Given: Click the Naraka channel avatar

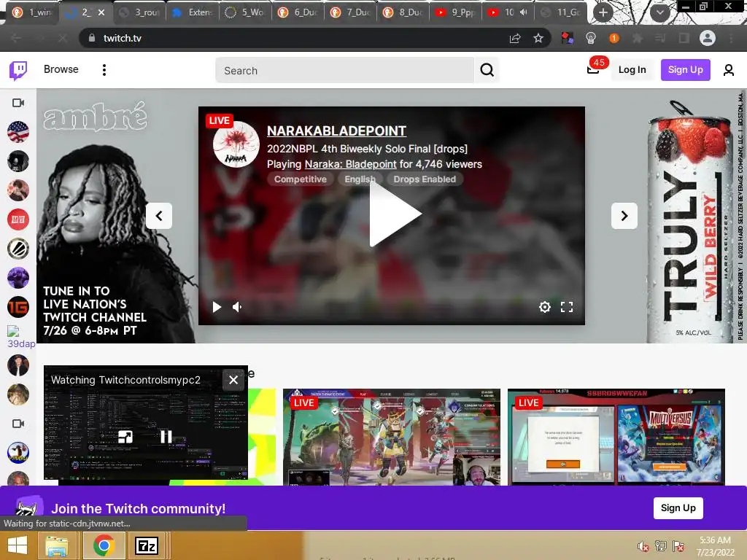Looking at the screenshot, I should click(236, 144).
